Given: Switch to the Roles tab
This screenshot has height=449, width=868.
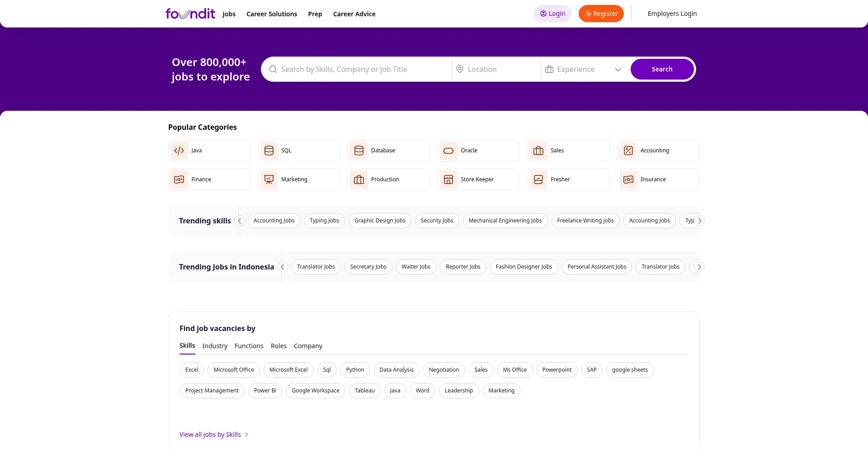Looking at the screenshot, I should coord(278,346).
